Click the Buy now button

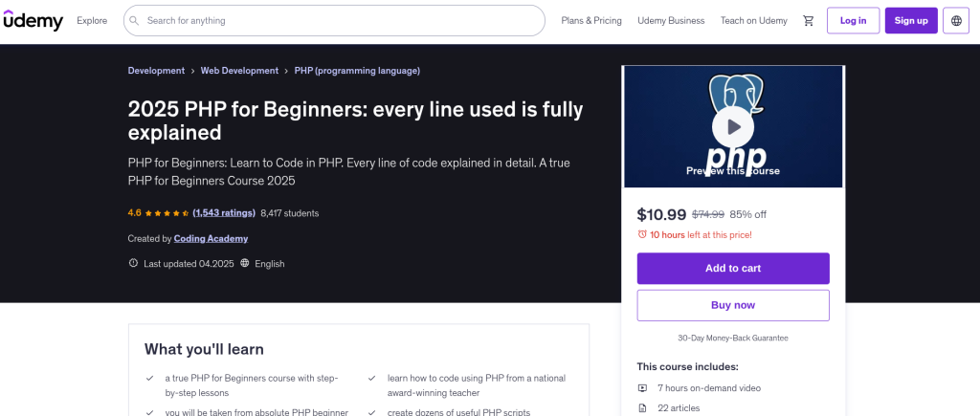point(733,305)
